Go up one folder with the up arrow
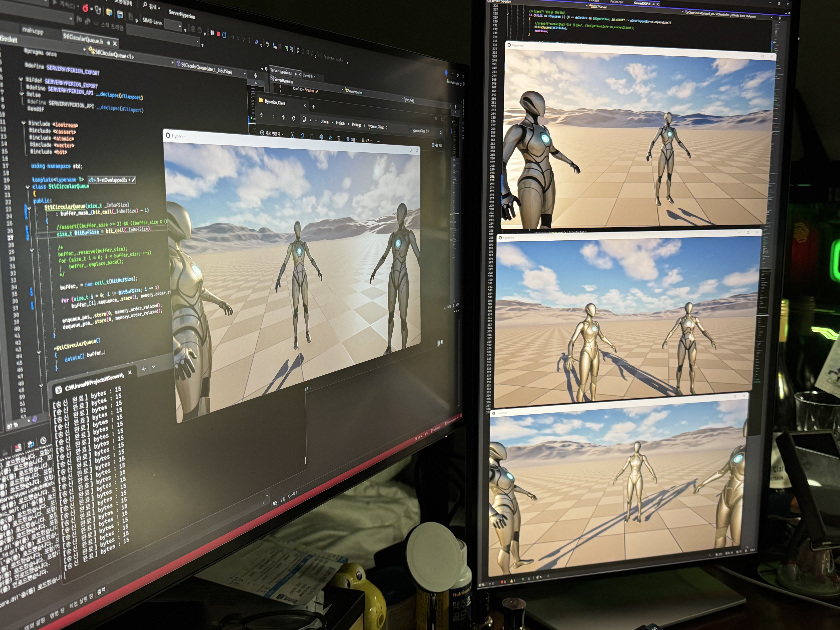 point(283,117)
